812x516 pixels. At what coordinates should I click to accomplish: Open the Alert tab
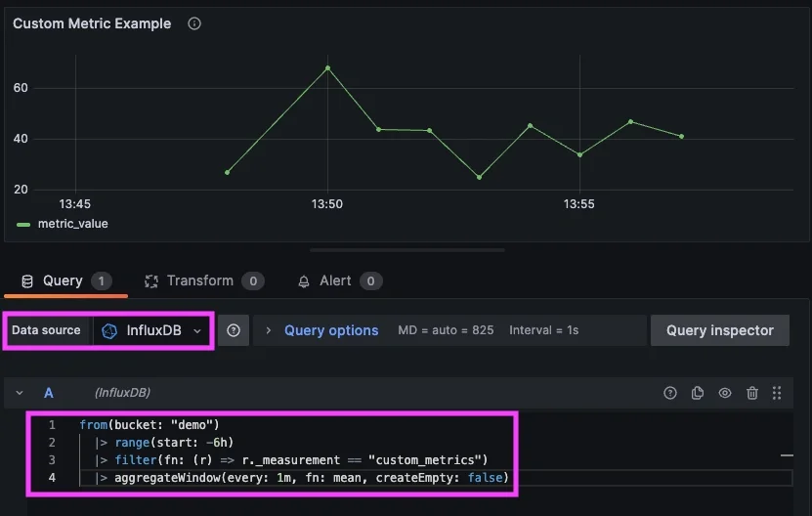(x=340, y=280)
